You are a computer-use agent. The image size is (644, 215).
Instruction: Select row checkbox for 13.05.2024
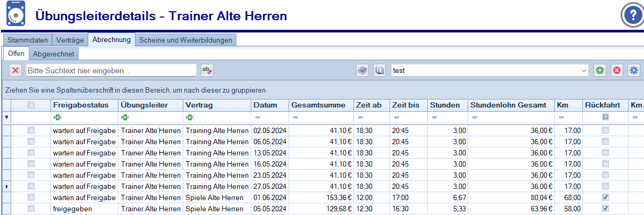(31, 152)
